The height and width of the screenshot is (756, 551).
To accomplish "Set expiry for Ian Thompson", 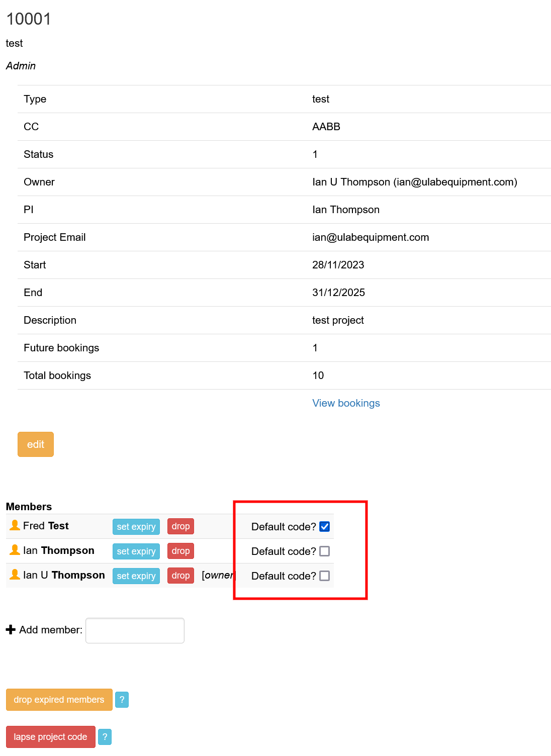I will (x=136, y=551).
